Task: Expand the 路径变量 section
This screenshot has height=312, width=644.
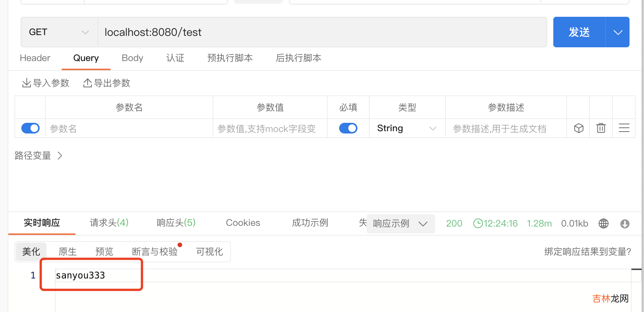Action: coord(38,156)
